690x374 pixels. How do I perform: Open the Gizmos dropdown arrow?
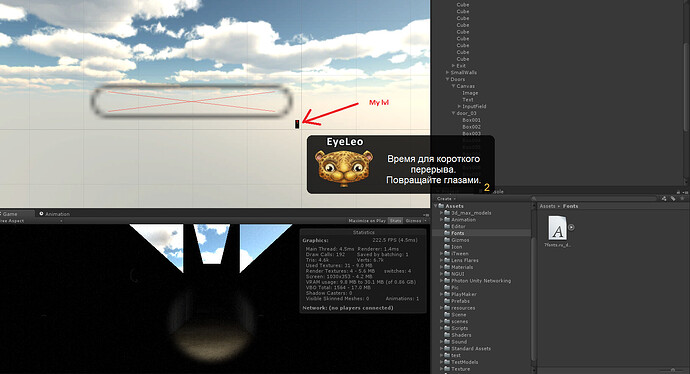pos(426,221)
